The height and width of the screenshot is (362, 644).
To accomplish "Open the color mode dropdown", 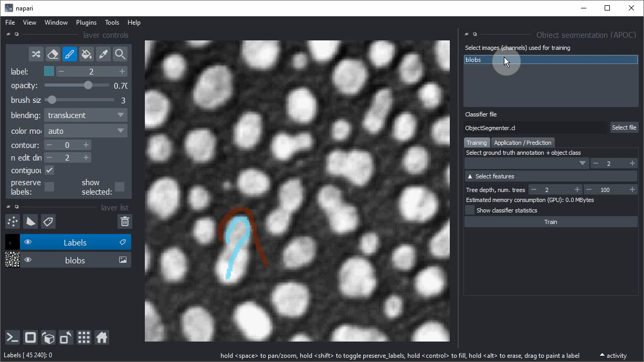I will click(86, 131).
